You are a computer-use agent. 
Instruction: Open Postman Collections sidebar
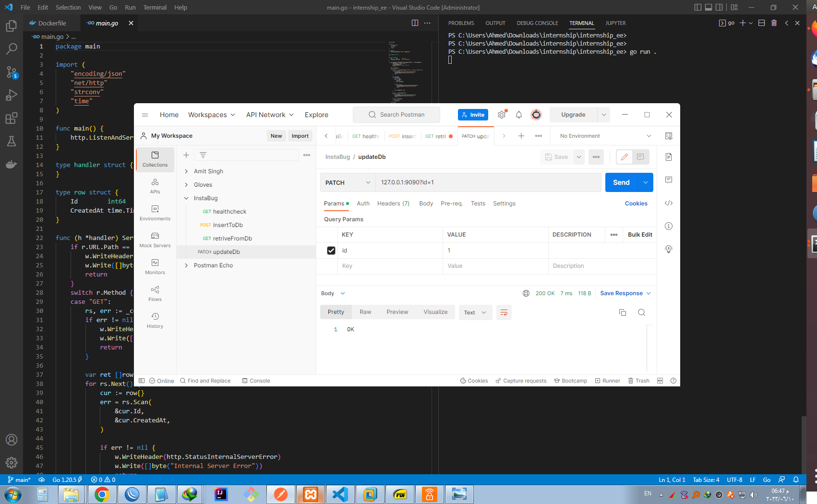155,159
